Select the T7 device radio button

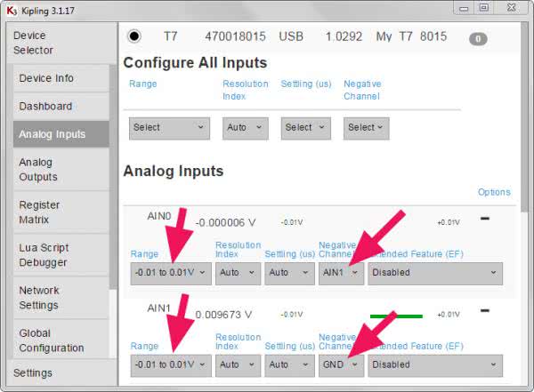click(134, 36)
